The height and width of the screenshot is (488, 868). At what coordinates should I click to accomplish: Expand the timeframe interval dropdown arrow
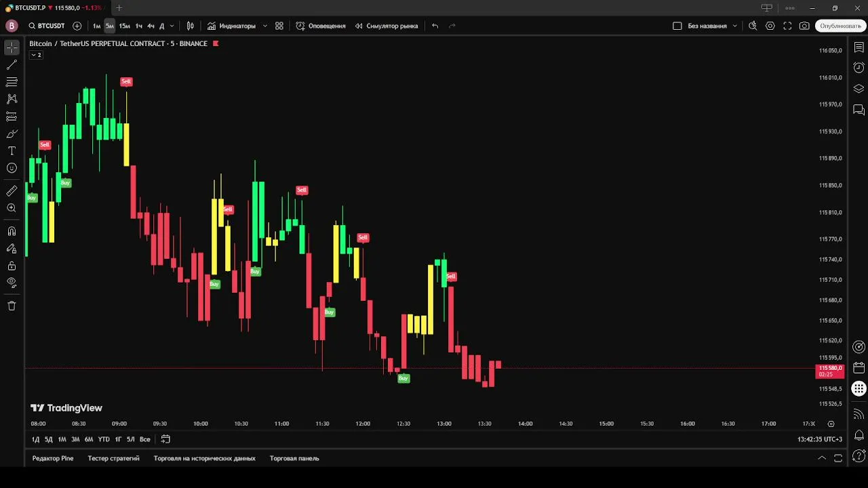(172, 26)
